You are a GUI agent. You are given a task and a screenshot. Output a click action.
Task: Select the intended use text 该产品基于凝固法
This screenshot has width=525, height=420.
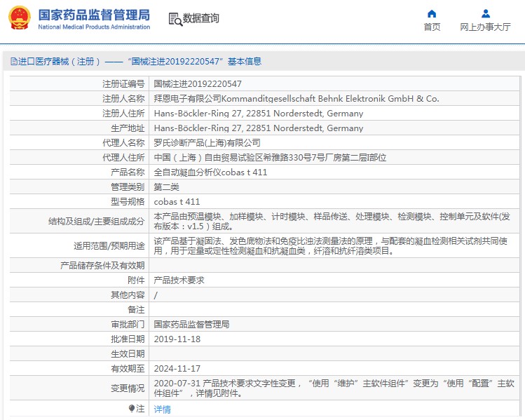coord(331,246)
